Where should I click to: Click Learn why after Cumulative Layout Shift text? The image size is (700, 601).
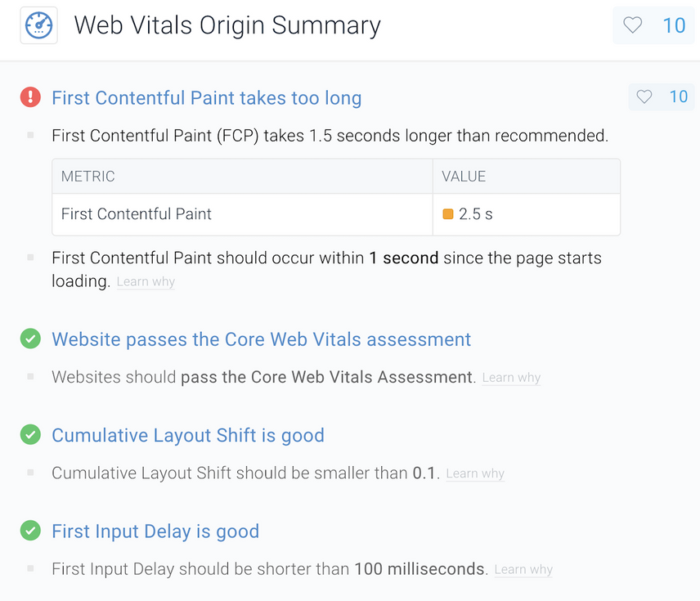tap(475, 473)
